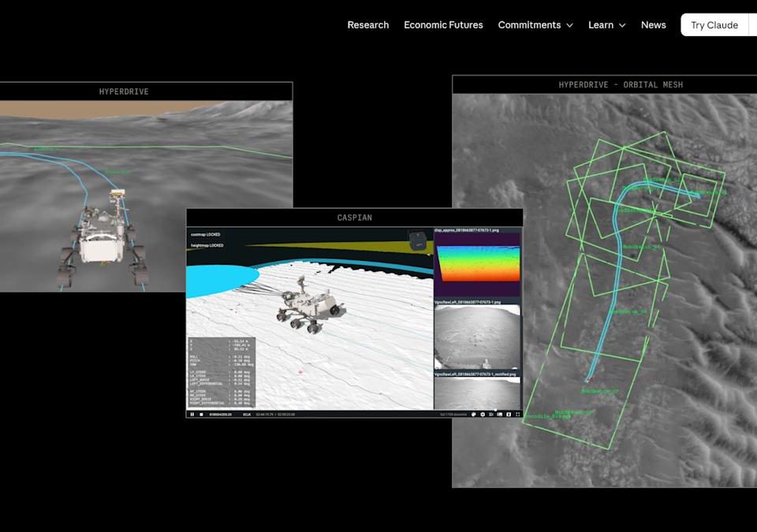Viewport: 757px width, 532px height.
Task: Unlock the costmap in the CASPIAN panel
Action: tap(205, 234)
